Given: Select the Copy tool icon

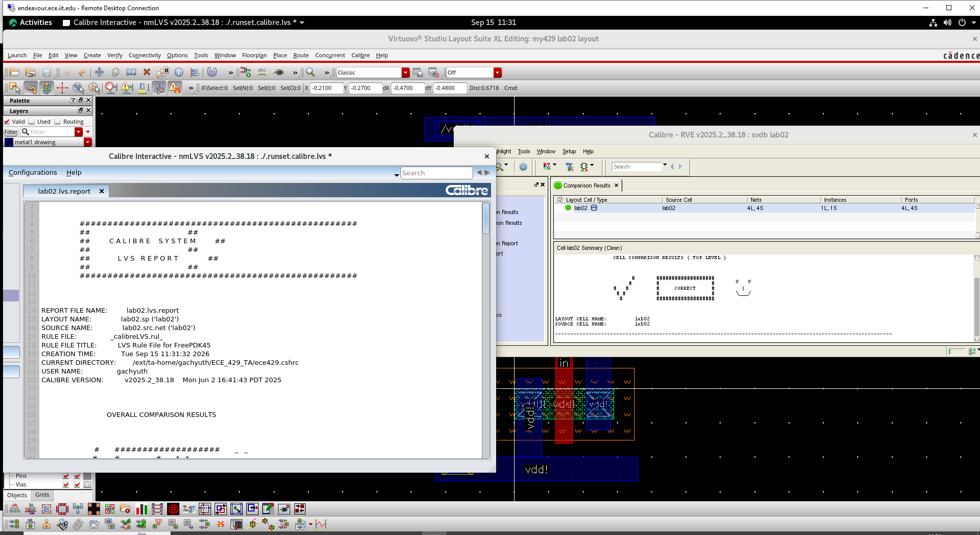Looking at the screenshot, I should pyautogui.click(x=115, y=73).
